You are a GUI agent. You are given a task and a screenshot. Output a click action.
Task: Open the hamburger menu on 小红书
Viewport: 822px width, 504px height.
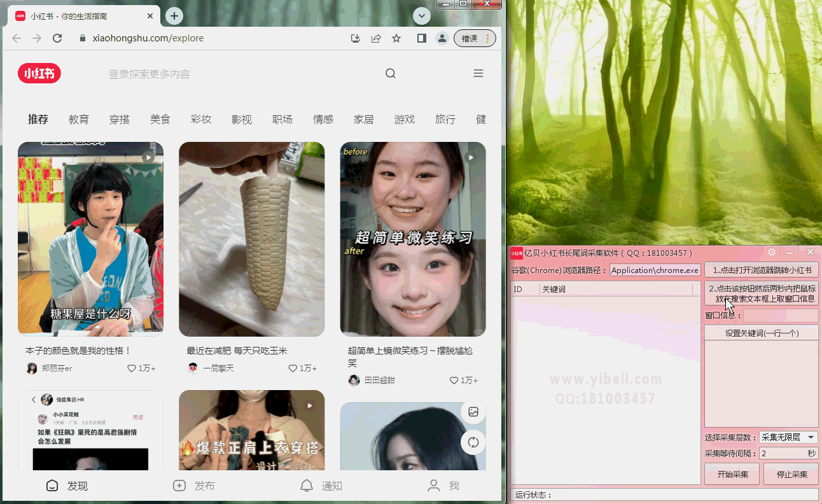click(478, 74)
